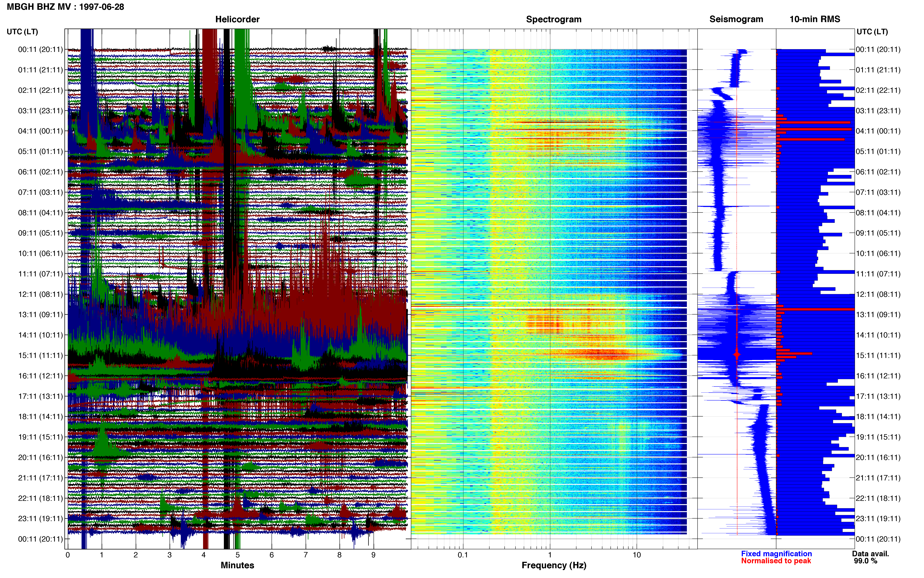
Task: Click the left '04:11 (00:11)' time label
Action: tap(41, 131)
